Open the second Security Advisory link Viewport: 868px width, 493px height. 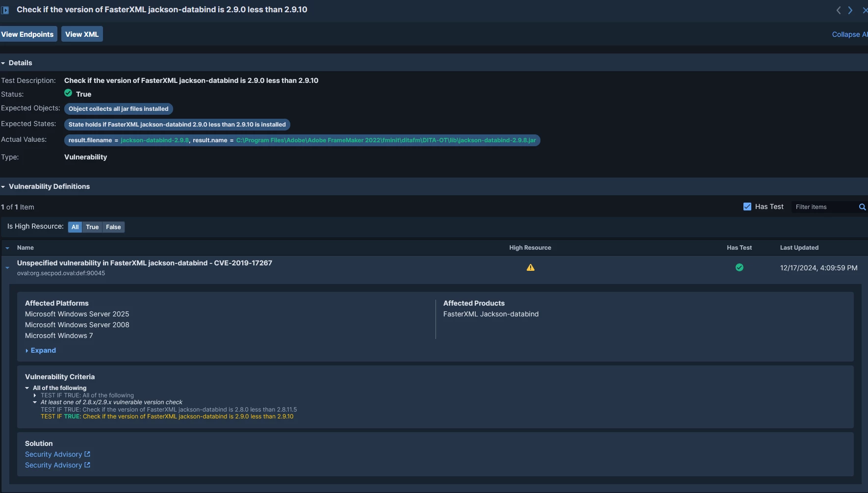pyautogui.click(x=53, y=465)
